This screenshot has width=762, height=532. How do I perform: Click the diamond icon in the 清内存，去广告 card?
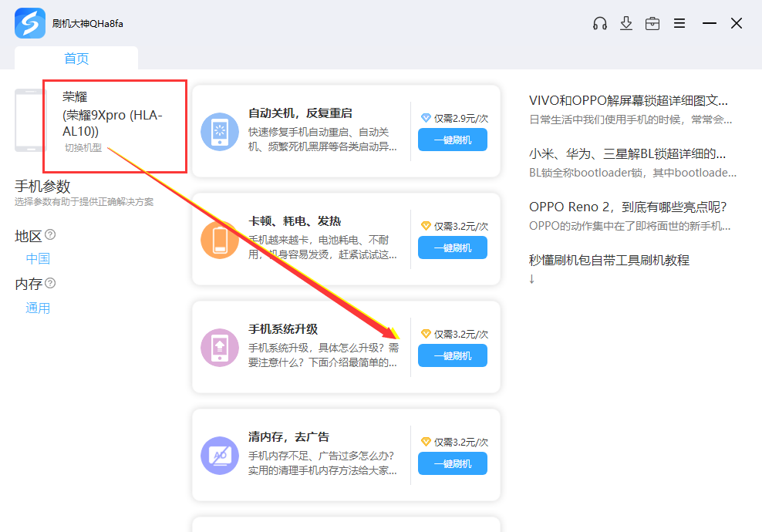pyautogui.click(x=426, y=441)
